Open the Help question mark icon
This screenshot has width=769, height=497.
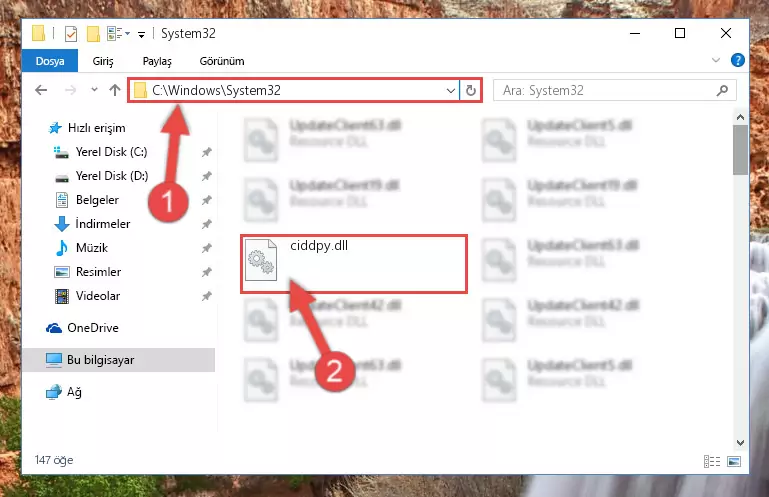pos(737,60)
